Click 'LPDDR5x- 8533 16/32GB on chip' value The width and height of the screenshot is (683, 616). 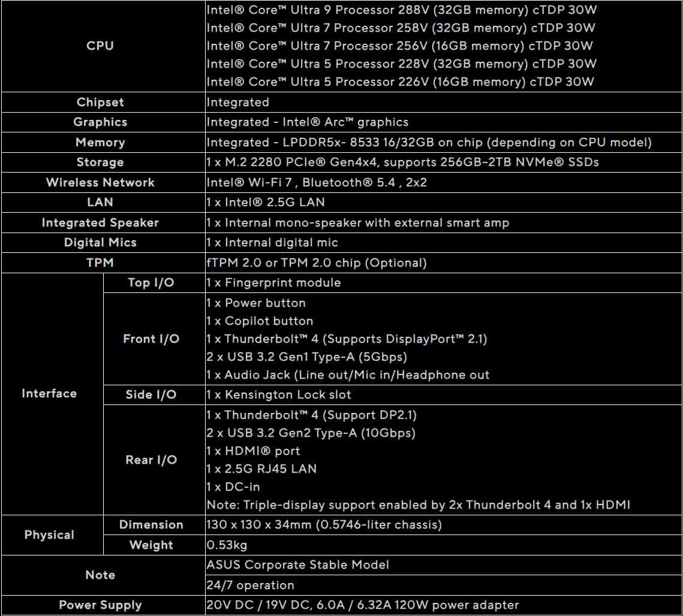[429, 143]
